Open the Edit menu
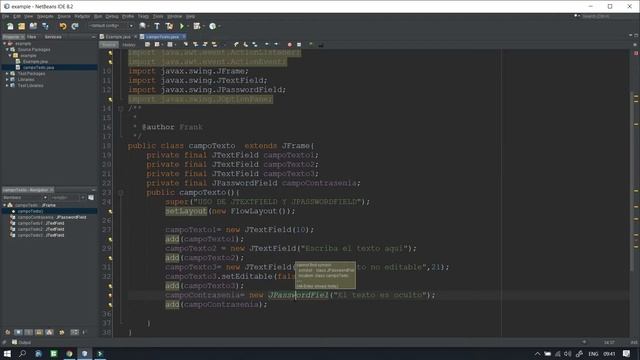 click(17, 16)
